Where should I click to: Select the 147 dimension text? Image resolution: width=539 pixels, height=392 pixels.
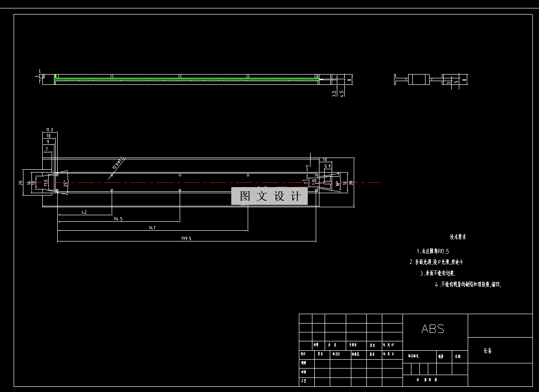pyautogui.click(x=152, y=227)
